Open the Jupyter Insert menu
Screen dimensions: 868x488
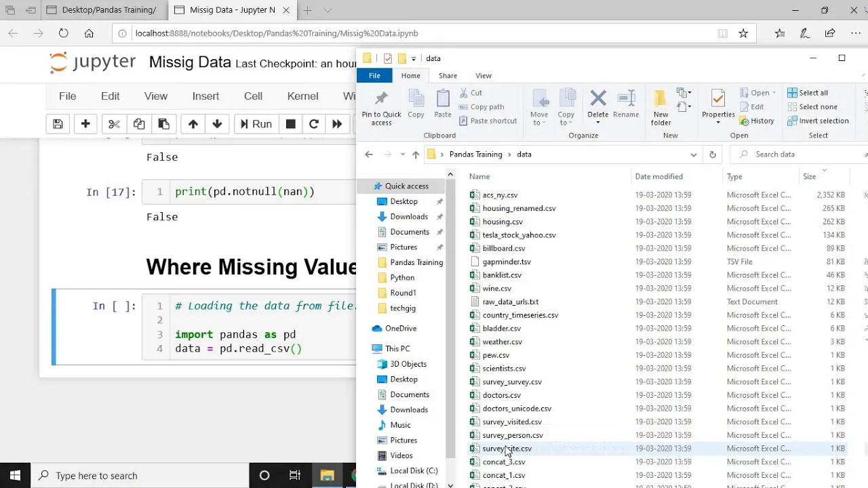point(205,96)
